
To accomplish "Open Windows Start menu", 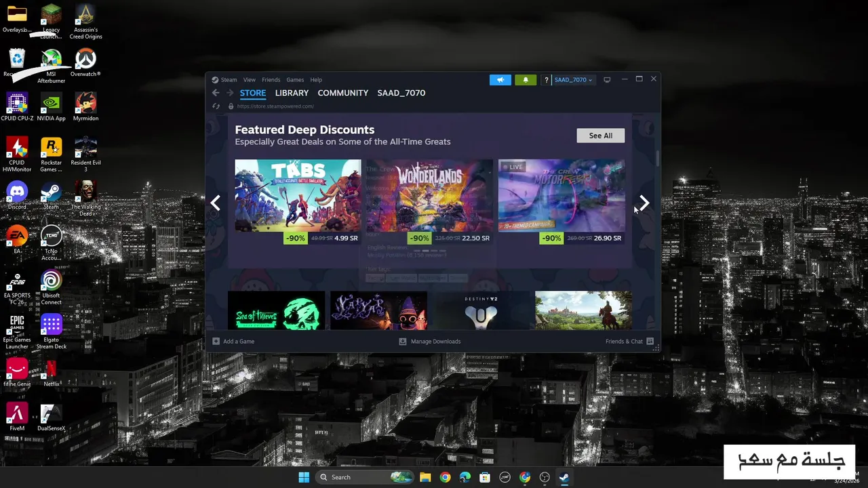I will tap(304, 477).
